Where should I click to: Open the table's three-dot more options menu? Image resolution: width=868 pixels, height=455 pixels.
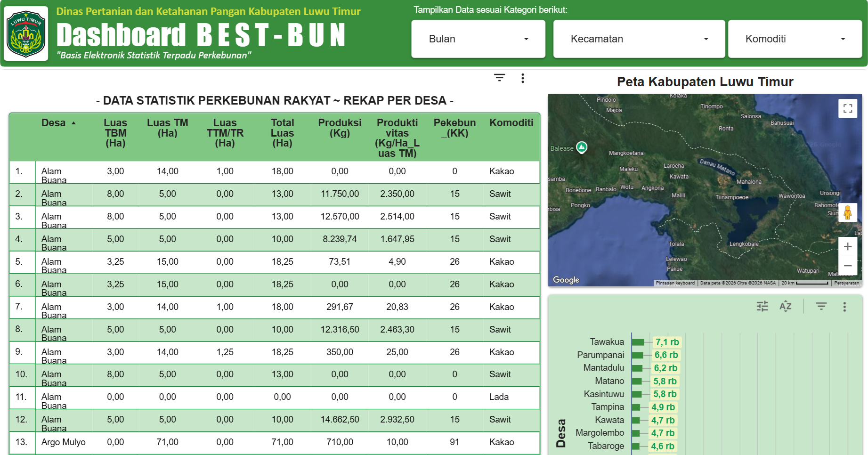pyautogui.click(x=523, y=78)
